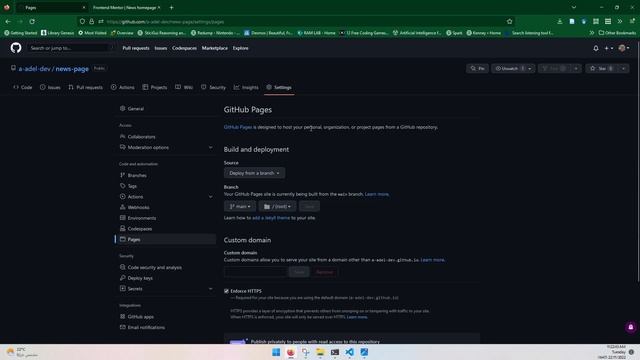Open Branches settings in the sidebar
The width and height of the screenshot is (640, 360).
coord(165,175)
